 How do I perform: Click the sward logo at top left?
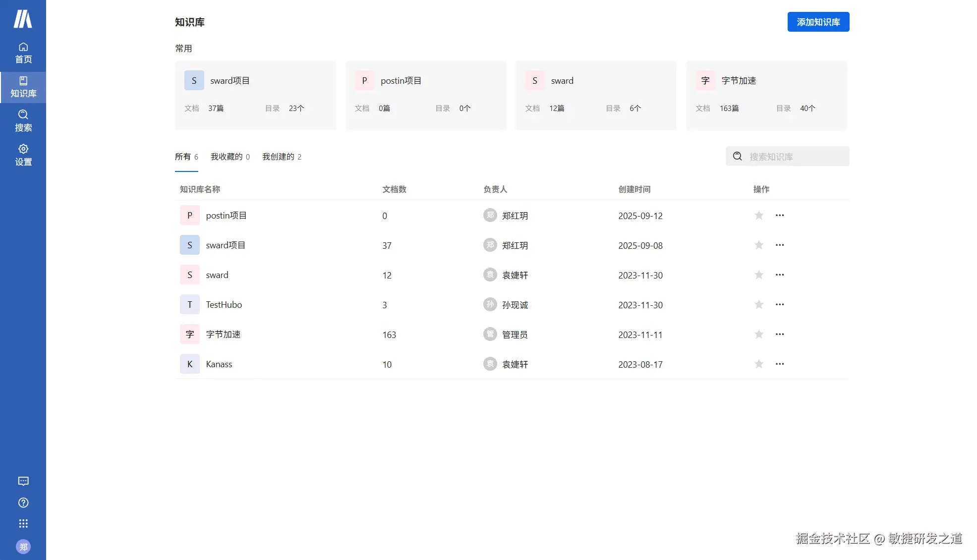coord(23,19)
